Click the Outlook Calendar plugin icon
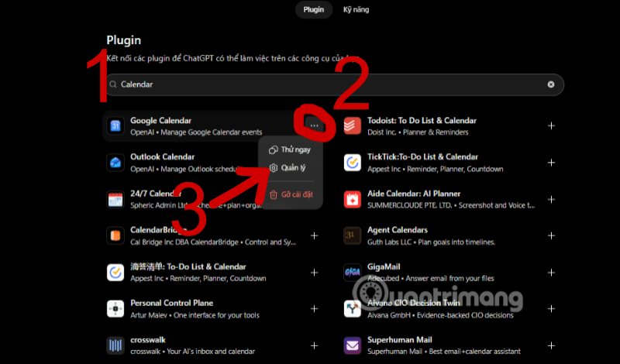 (115, 163)
